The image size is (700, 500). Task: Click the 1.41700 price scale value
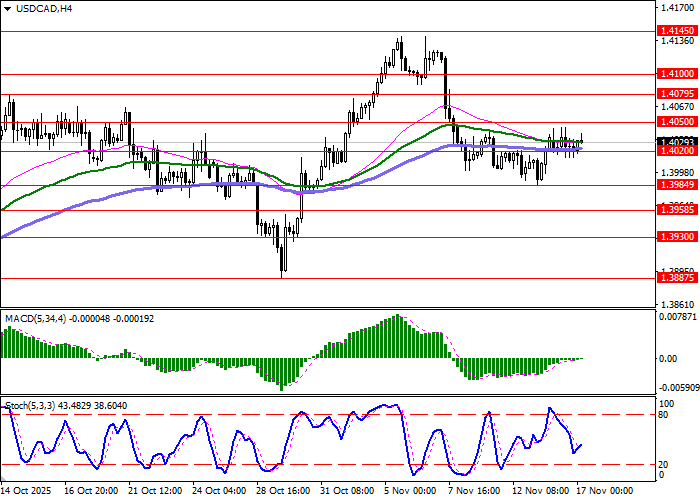tap(678, 8)
